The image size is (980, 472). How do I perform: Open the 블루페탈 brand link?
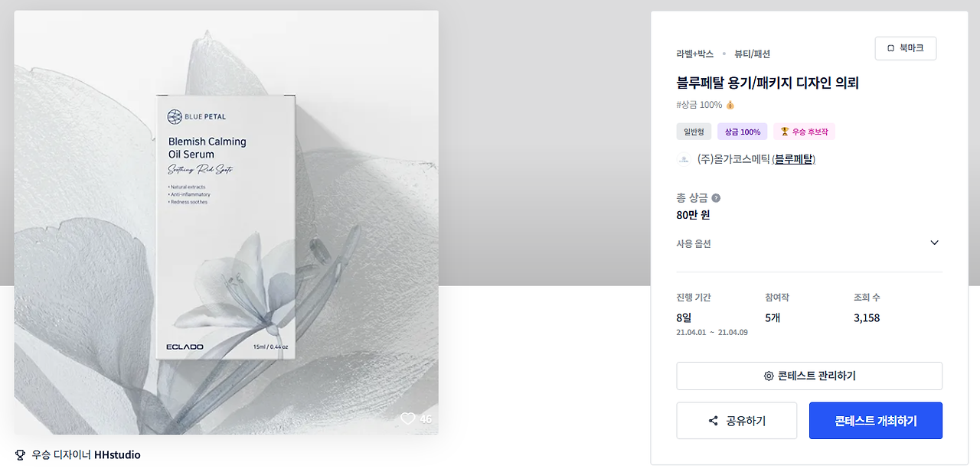point(794,159)
